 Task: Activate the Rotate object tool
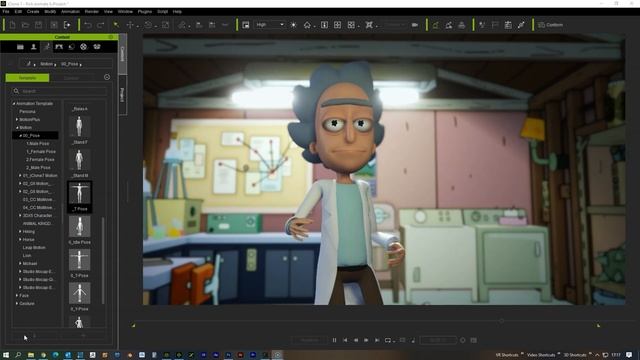coord(148,25)
